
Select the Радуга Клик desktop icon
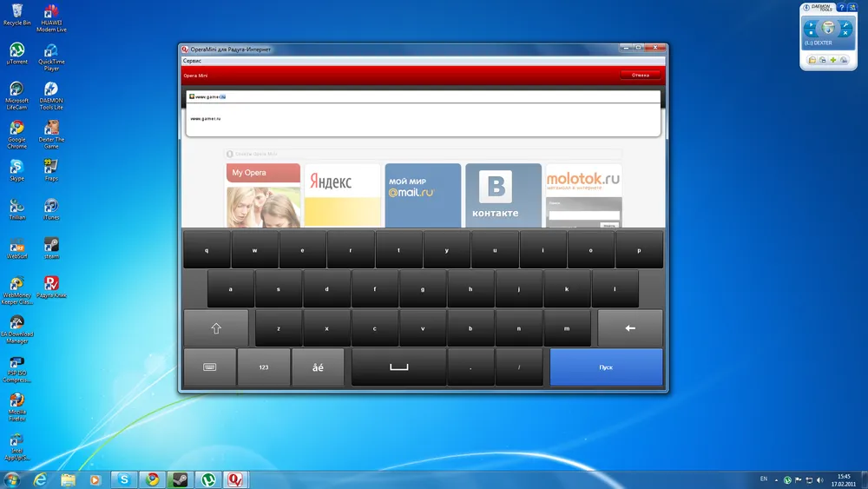51,287
